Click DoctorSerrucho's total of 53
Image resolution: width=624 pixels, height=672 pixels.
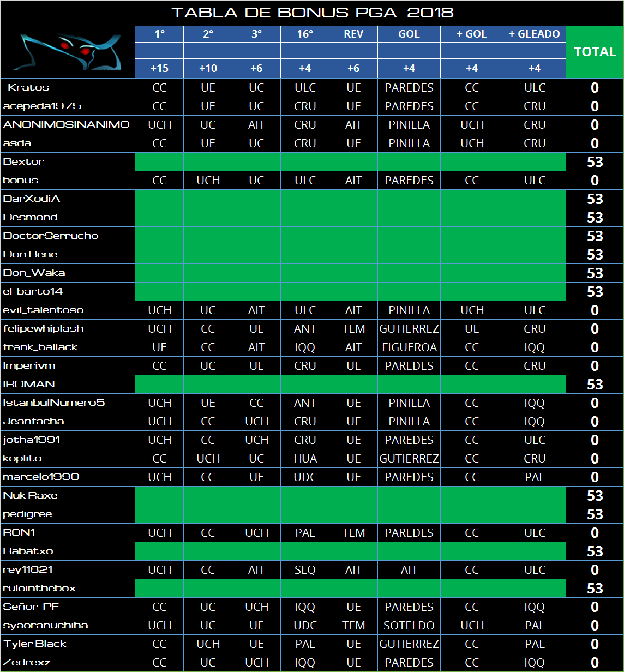tap(595, 236)
